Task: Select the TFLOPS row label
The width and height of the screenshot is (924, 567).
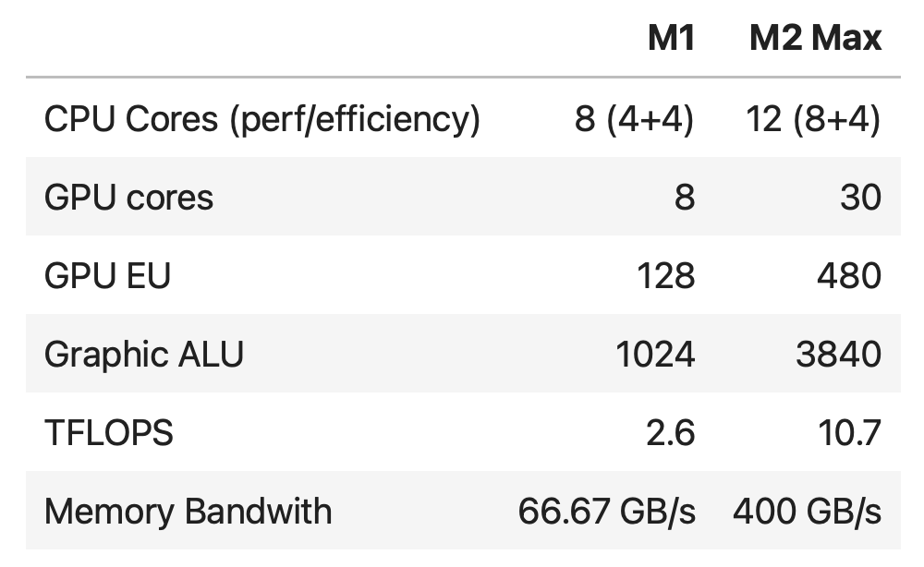Action: [x=108, y=433]
